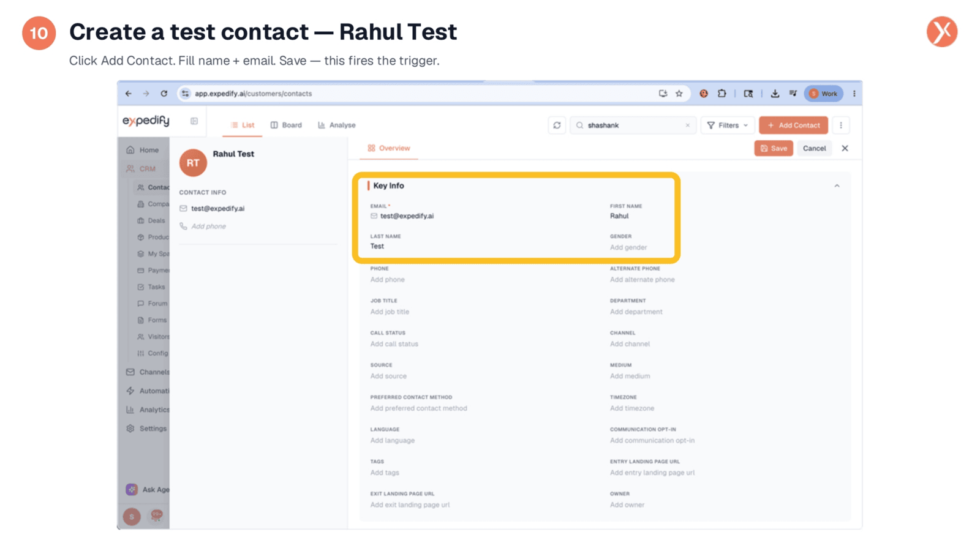The height and width of the screenshot is (551, 980).
Task: Click Add timezone field
Action: click(x=632, y=408)
